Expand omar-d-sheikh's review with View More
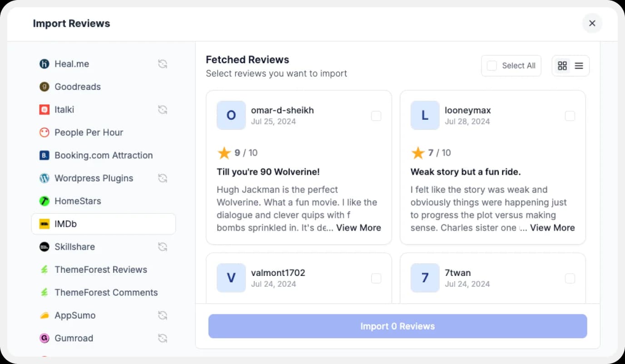 tap(358, 228)
